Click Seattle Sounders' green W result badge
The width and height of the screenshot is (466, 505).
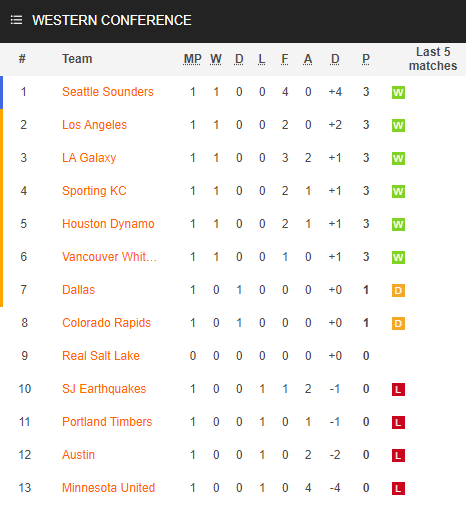[398, 92]
